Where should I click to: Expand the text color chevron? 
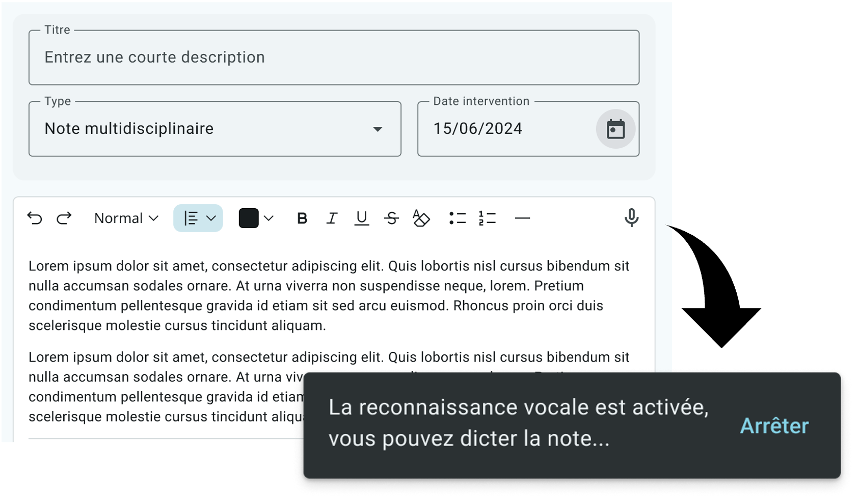269,218
